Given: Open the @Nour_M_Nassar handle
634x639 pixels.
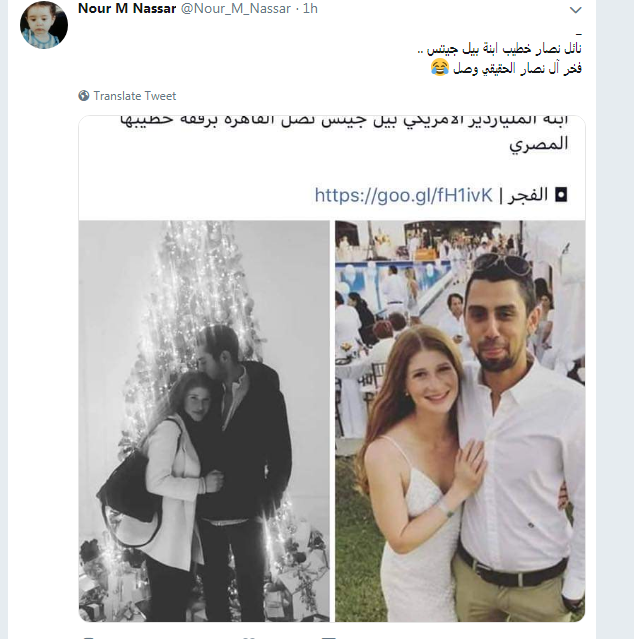Looking at the screenshot, I should coord(236,9).
